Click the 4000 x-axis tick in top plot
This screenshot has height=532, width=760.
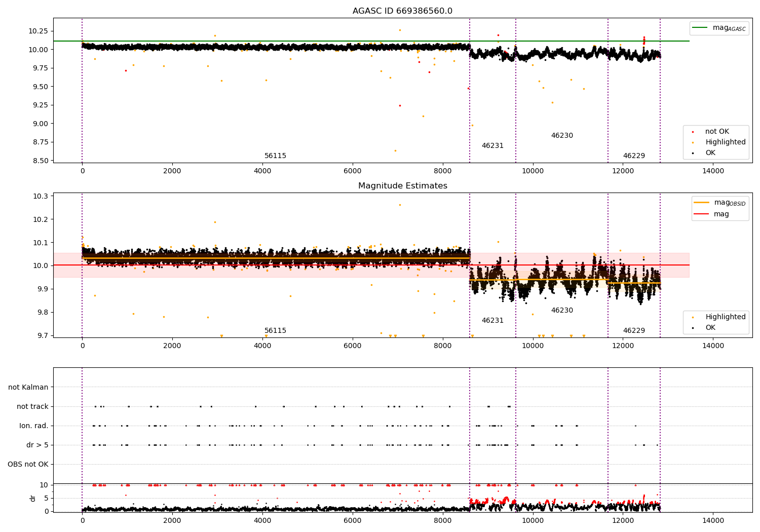tap(262, 171)
